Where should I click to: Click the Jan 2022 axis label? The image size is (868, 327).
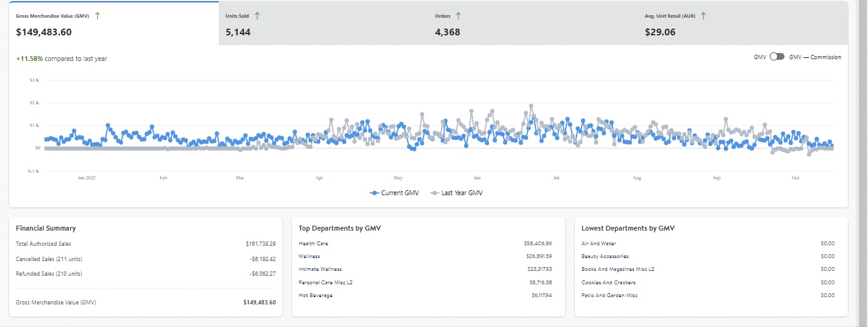pyautogui.click(x=87, y=178)
